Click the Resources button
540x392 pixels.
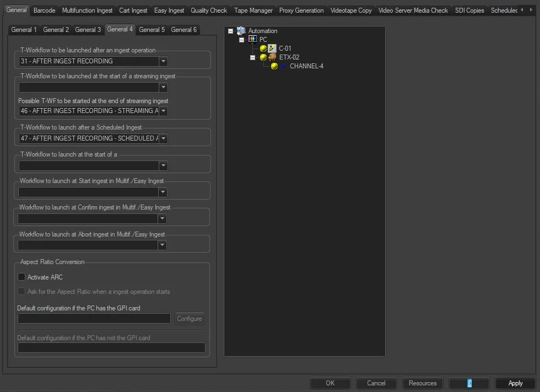[x=423, y=383]
